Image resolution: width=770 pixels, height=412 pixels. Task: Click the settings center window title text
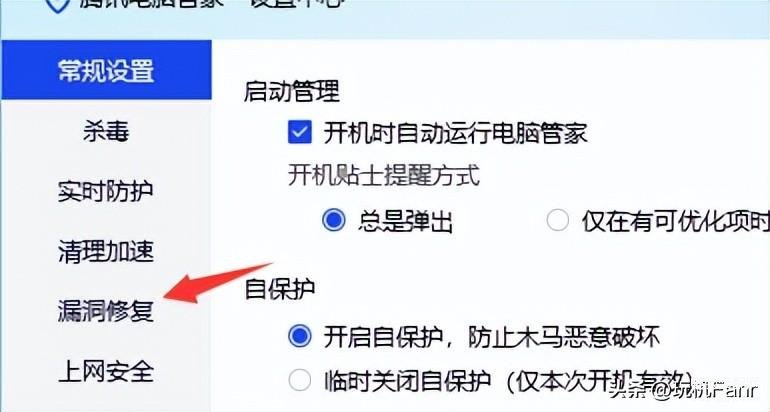297,3
